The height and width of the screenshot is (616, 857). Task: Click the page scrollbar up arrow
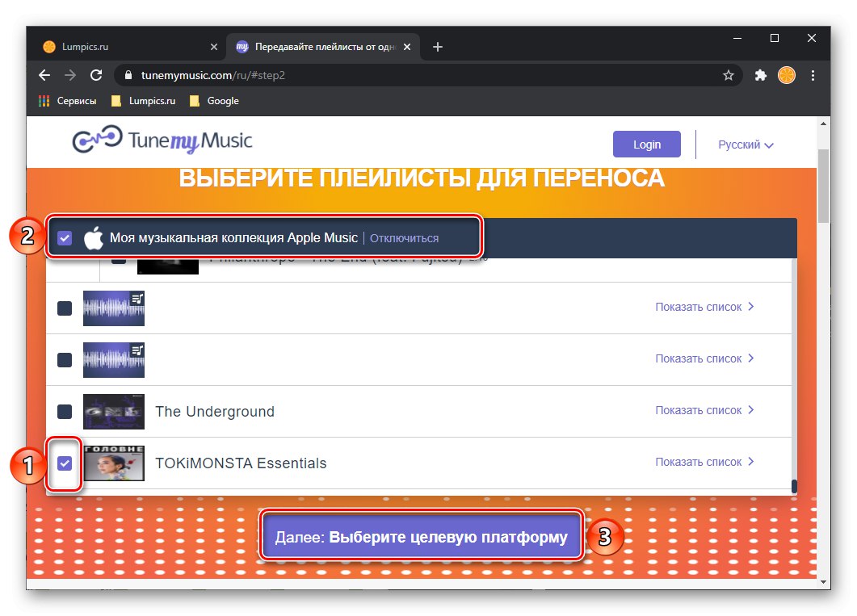(x=823, y=124)
